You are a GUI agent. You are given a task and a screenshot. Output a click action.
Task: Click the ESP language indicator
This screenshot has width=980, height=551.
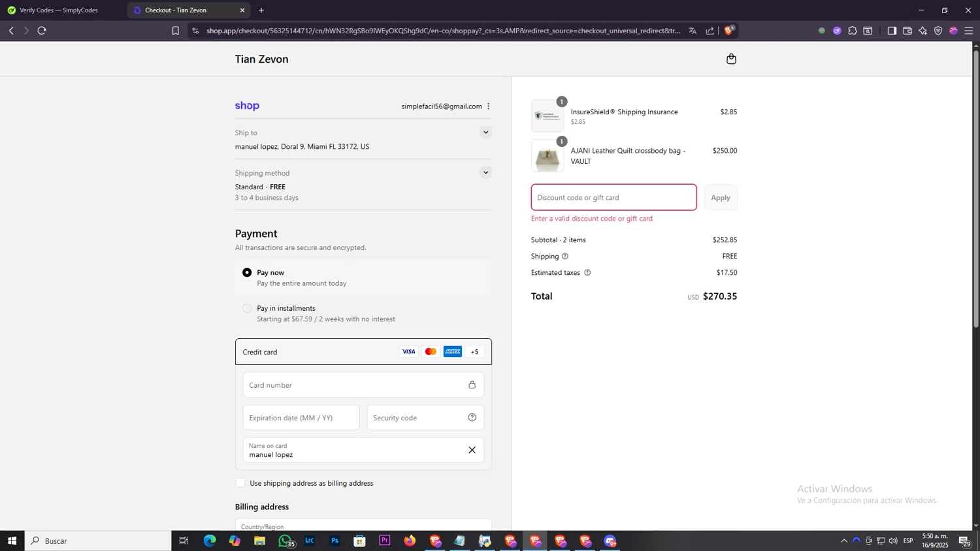coord(908,541)
